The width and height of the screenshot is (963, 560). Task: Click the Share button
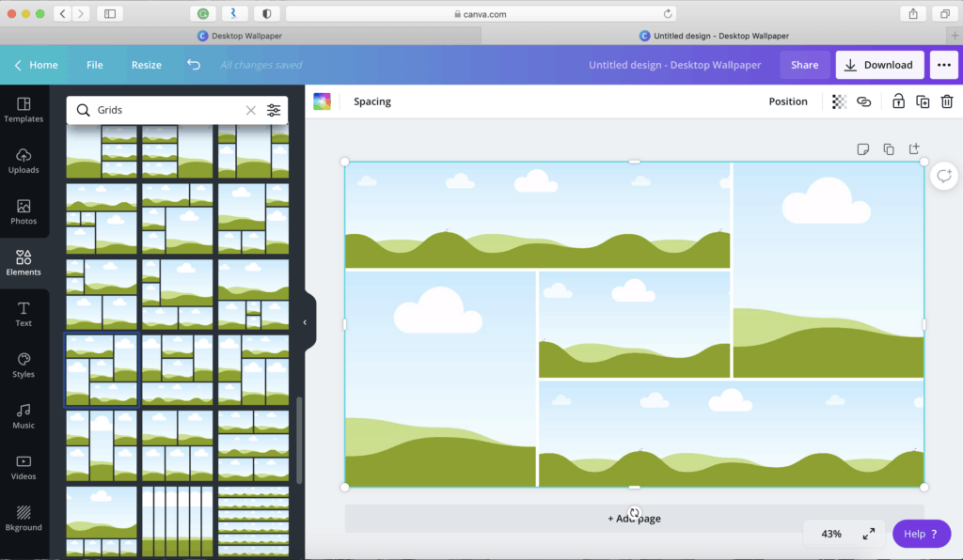click(x=804, y=65)
